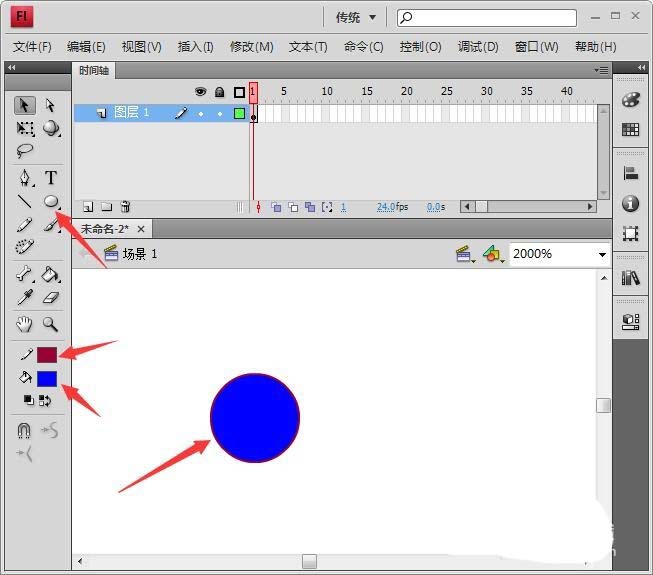Open the 传统 workspace dropdown
The width and height of the screenshot is (653, 575).
(x=356, y=17)
